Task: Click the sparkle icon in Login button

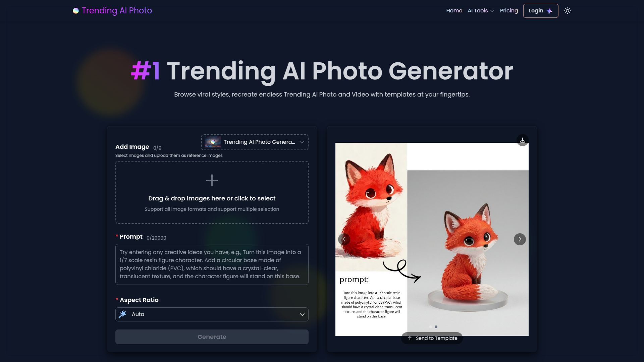Action: (549, 11)
